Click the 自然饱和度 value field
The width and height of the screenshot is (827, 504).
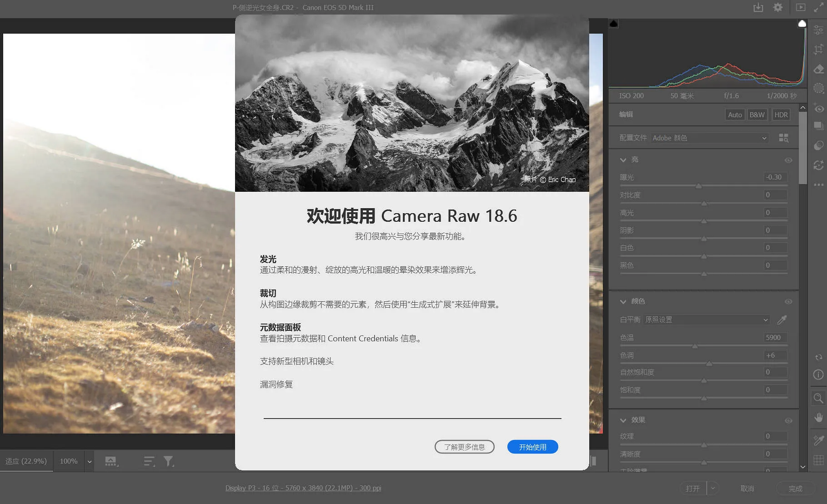(775, 372)
